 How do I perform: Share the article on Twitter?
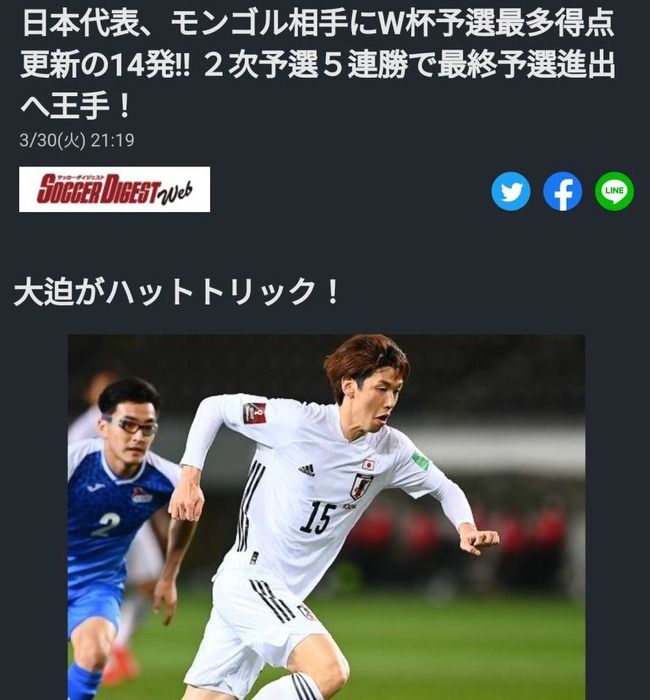(x=511, y=191)
